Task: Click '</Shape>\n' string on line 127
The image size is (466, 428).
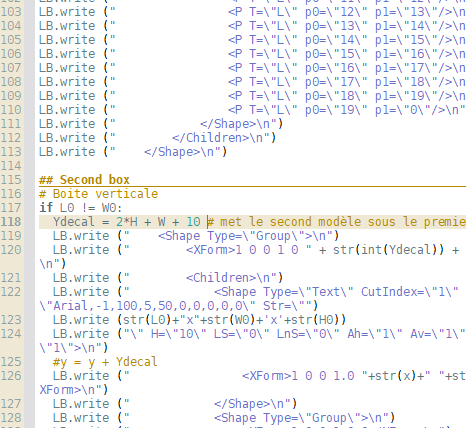Action: (x=249, y=404)
